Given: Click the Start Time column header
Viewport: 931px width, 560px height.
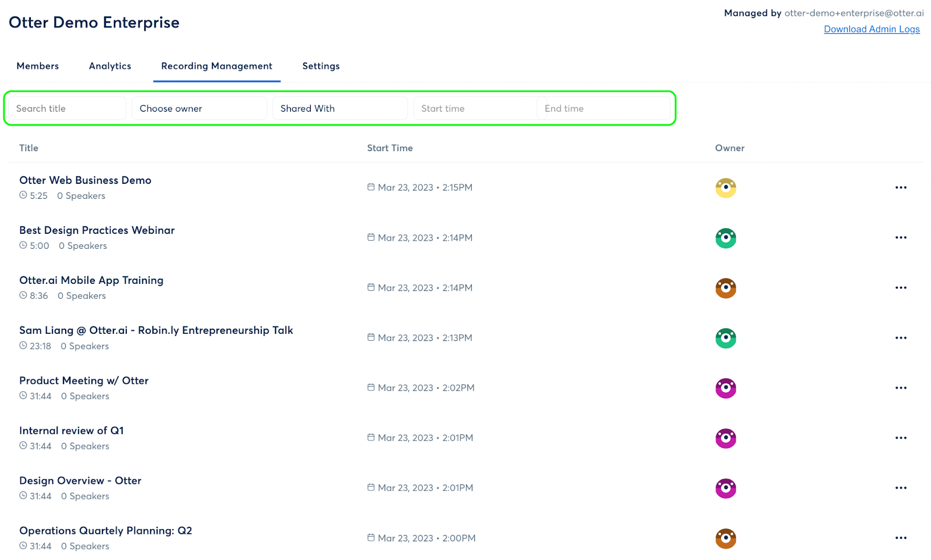Looking at the screenshot, I should click(390, 148).
